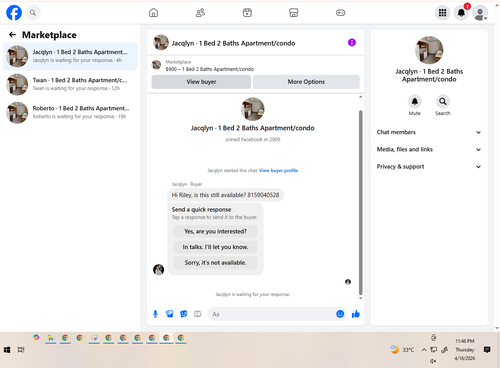Click the back arrow beside Marketplace
Screen dimensions: 500x368
point(12,35)
